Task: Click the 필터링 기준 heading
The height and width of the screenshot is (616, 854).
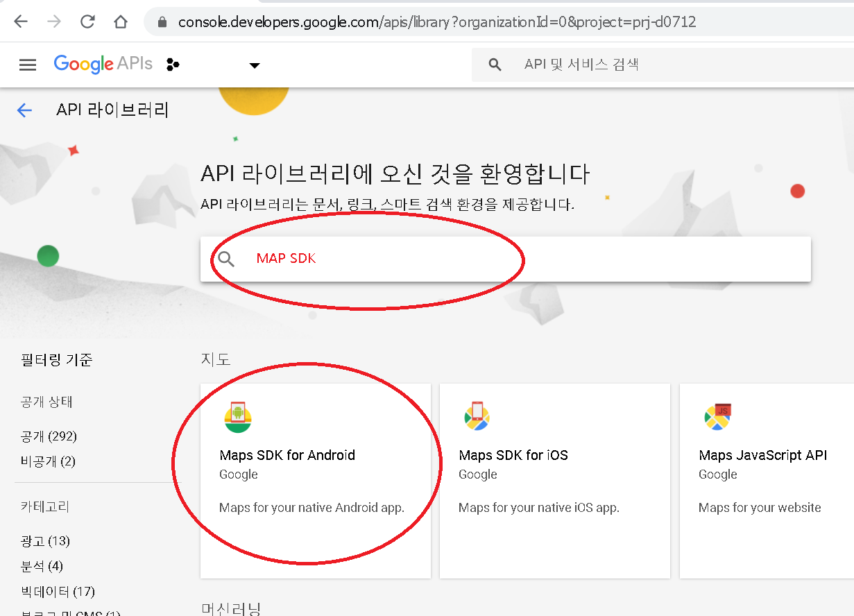Action: (57, 359)
